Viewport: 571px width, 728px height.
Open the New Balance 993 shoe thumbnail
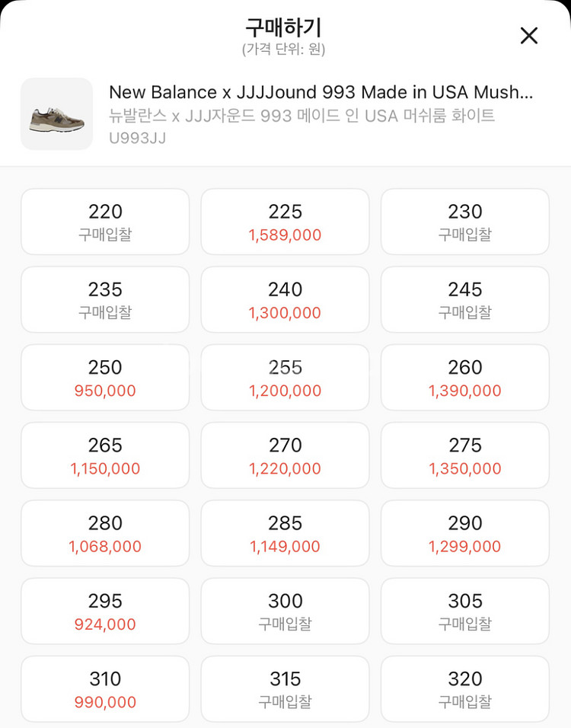56,113
